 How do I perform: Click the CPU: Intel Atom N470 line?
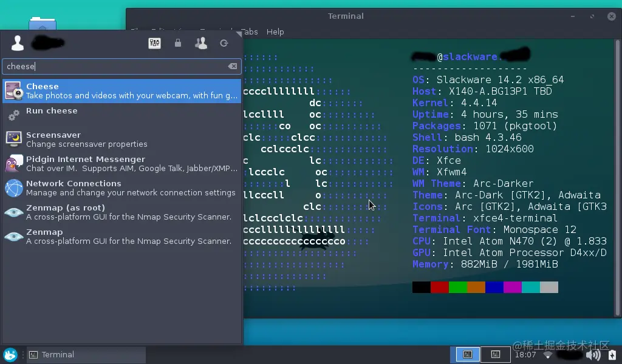(510, 241)
